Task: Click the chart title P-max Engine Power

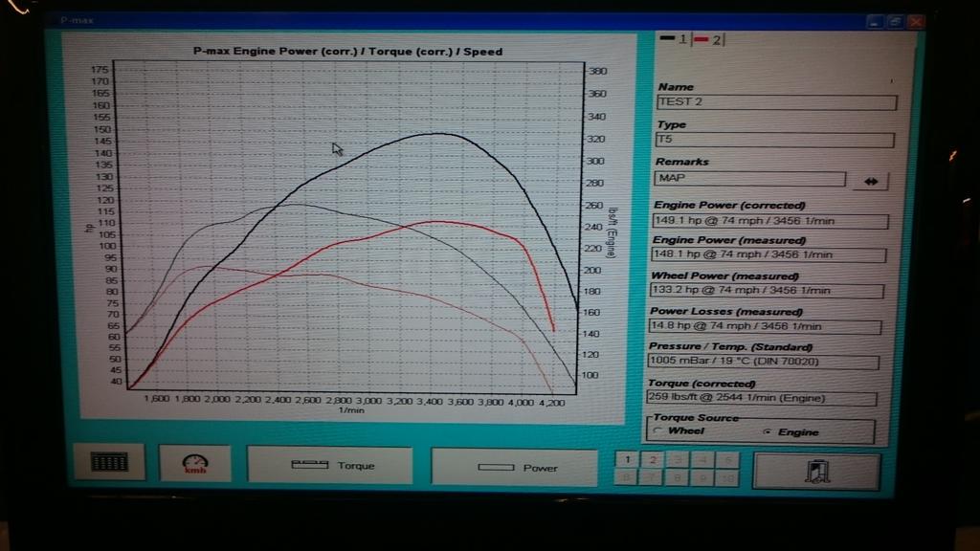Action: click(347, 52)
